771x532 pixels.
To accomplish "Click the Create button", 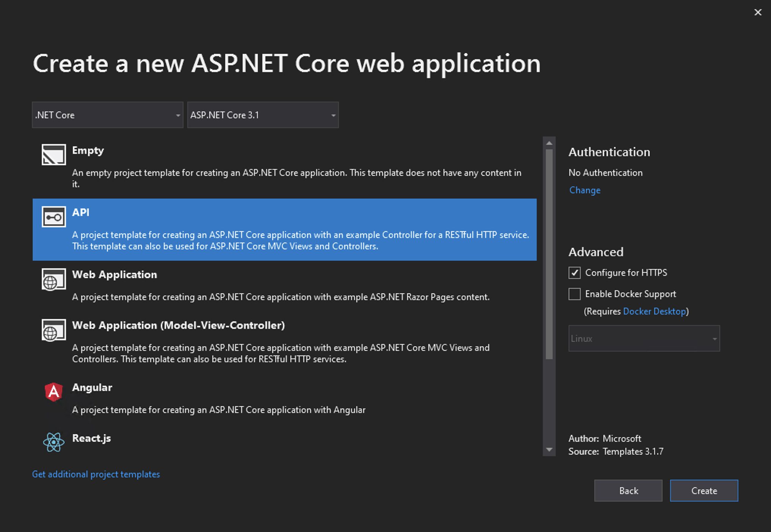I will (704, 490).
